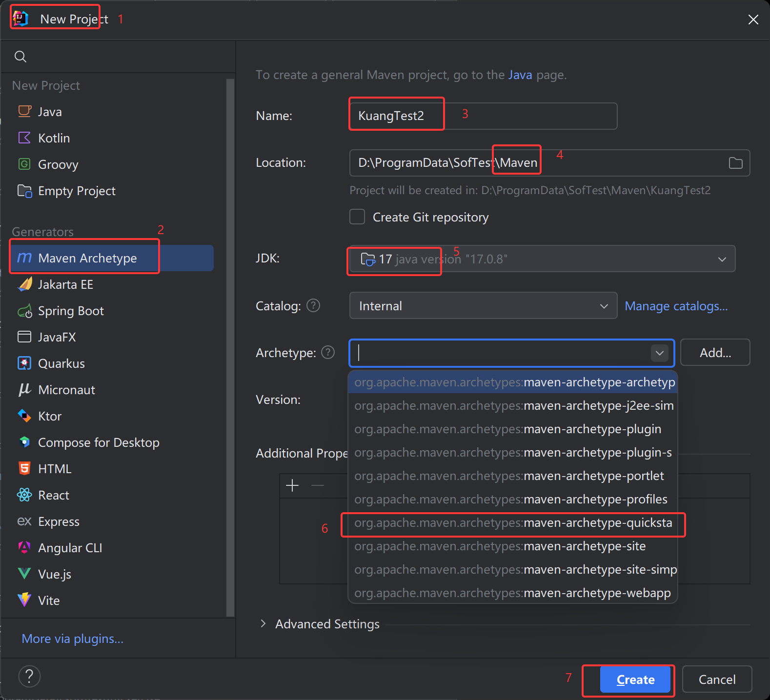Open the Catalog help question icon

[x=313, y=306]
